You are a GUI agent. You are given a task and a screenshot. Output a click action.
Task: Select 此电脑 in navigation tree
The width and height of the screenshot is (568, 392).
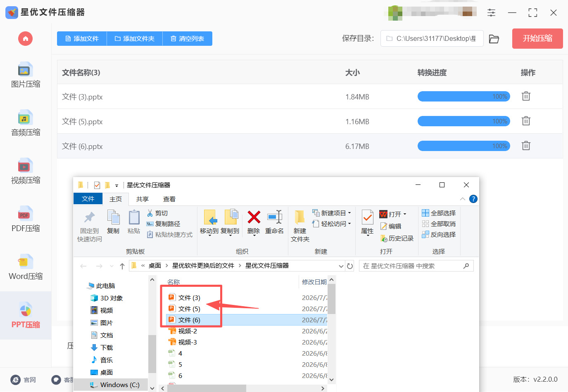click(x=102, y=286)
